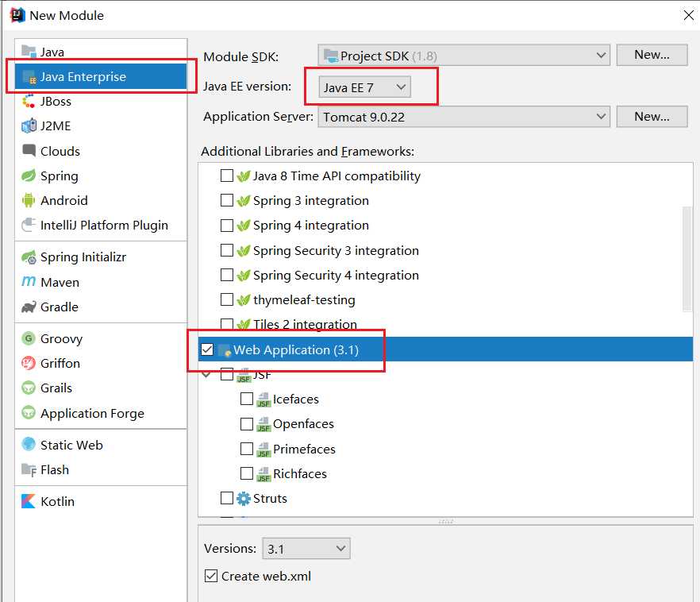
Task: Tick Spring Security 4 integration checkbox
Action: point(227,275)
